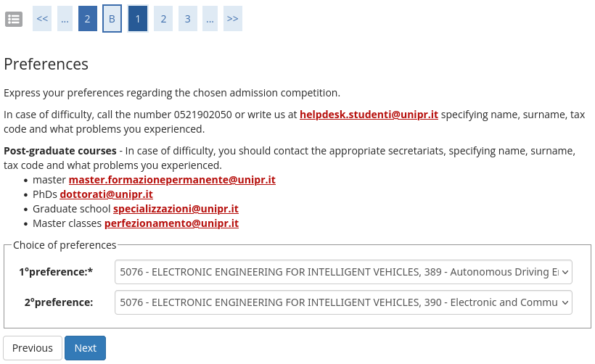Go to first step with the << button
This screenshot has height=364, width=595.
click(42, 19)
